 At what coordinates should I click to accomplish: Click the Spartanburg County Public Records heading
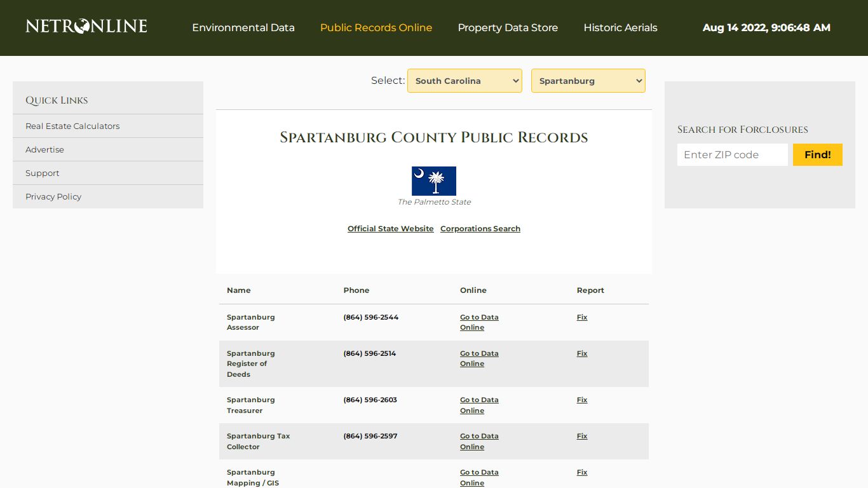click(x=434, y=137)
